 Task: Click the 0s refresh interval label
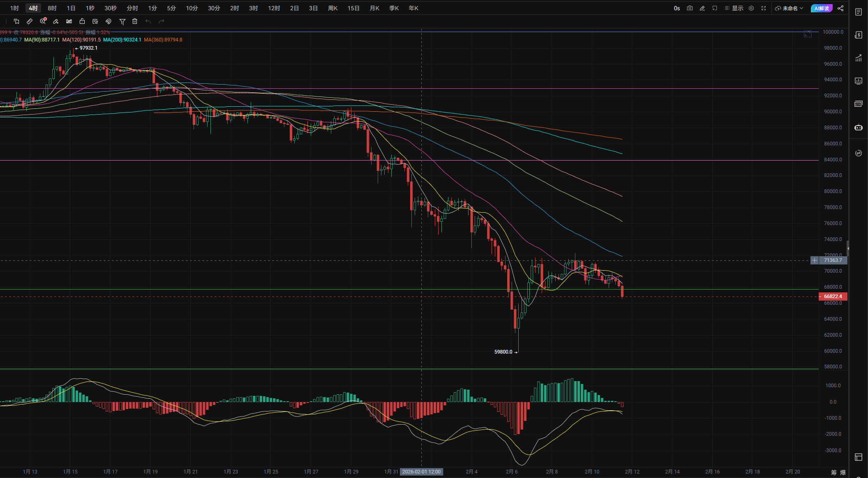676,8
